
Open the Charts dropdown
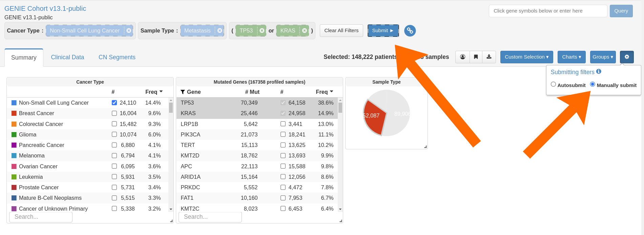pyautogui.click(x=572, y=57)
